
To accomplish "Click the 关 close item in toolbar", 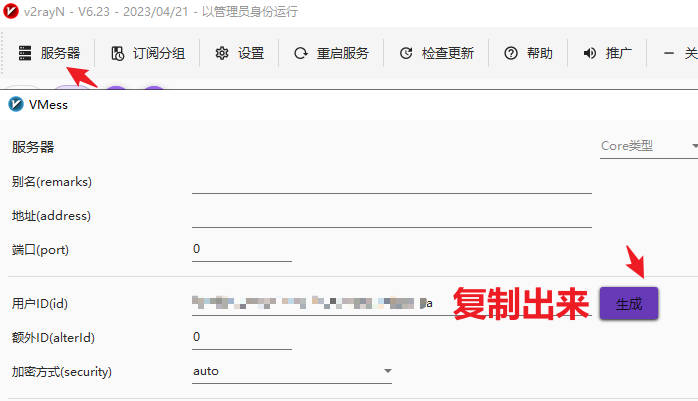I will coord(680,53).
